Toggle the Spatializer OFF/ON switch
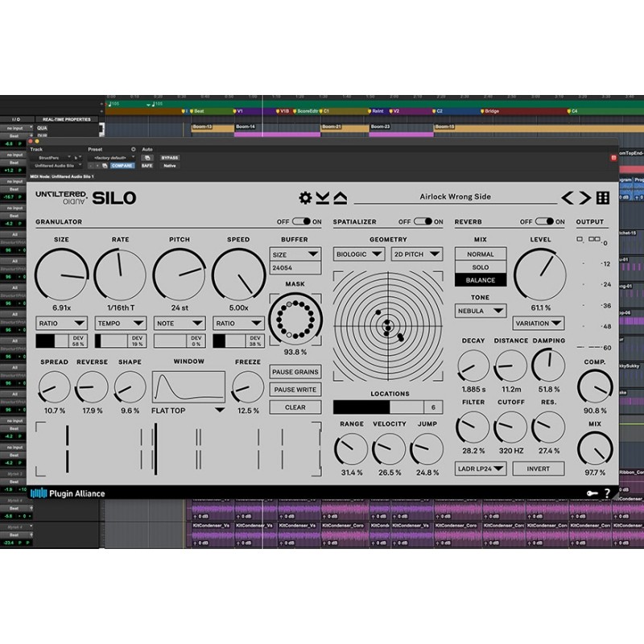Image resolution: width=644 pixels, height=644 pixels. [423, 221]
